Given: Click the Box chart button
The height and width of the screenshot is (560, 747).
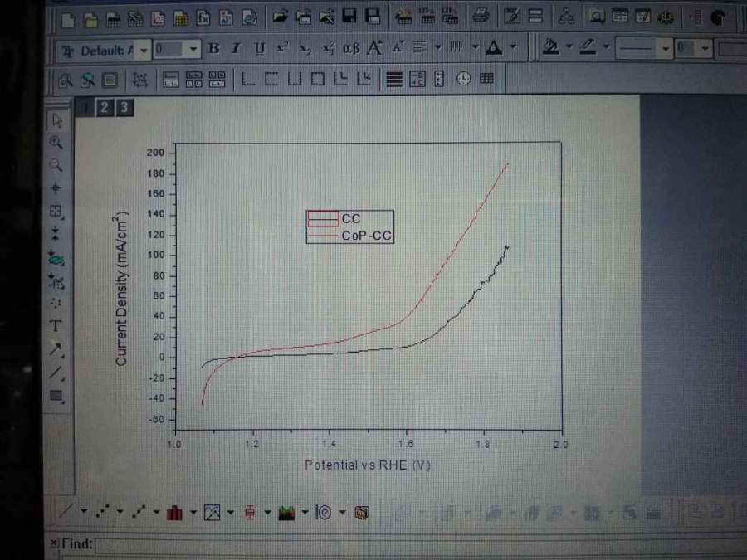Looking at the screenshot, I should [249, 513].
